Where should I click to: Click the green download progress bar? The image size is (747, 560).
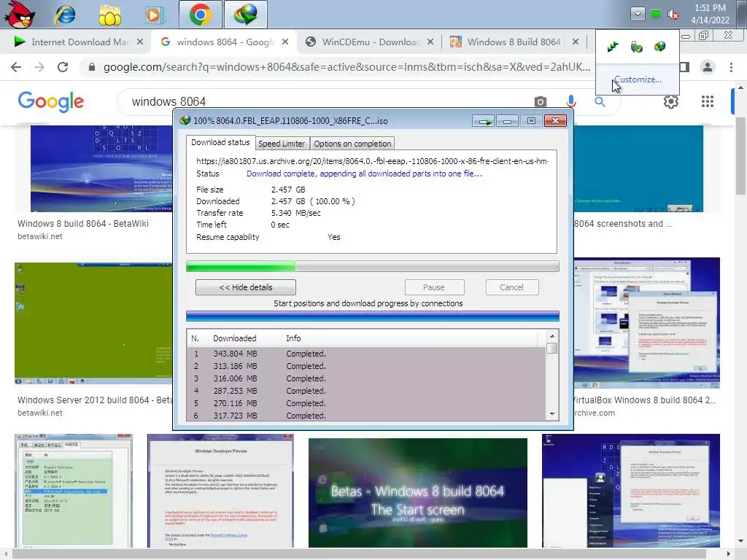point(373,266)
